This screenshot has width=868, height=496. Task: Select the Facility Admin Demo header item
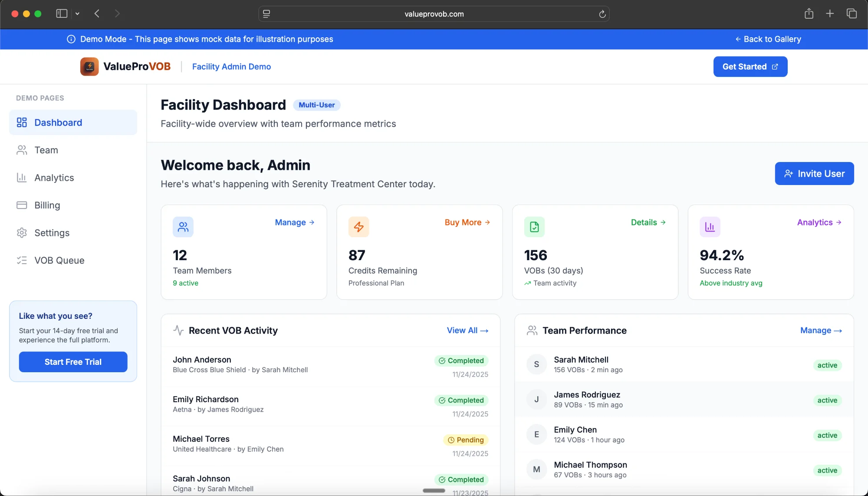pos(231,66)
